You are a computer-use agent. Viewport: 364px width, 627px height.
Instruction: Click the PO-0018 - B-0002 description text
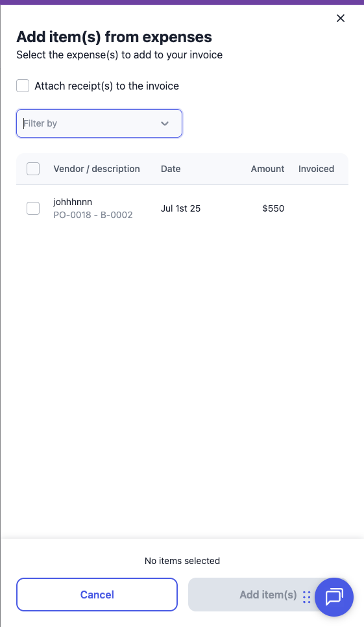tap(93, 215)
